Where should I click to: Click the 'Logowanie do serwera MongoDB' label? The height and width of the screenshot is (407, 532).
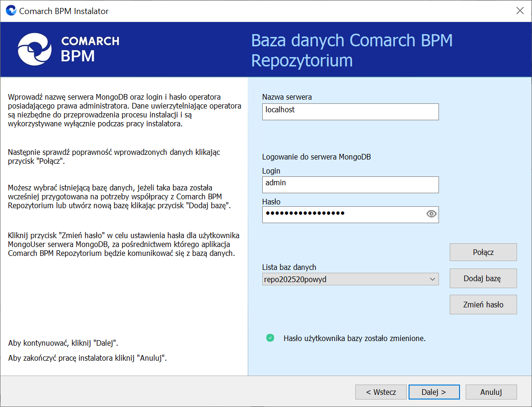pos(316,157)
